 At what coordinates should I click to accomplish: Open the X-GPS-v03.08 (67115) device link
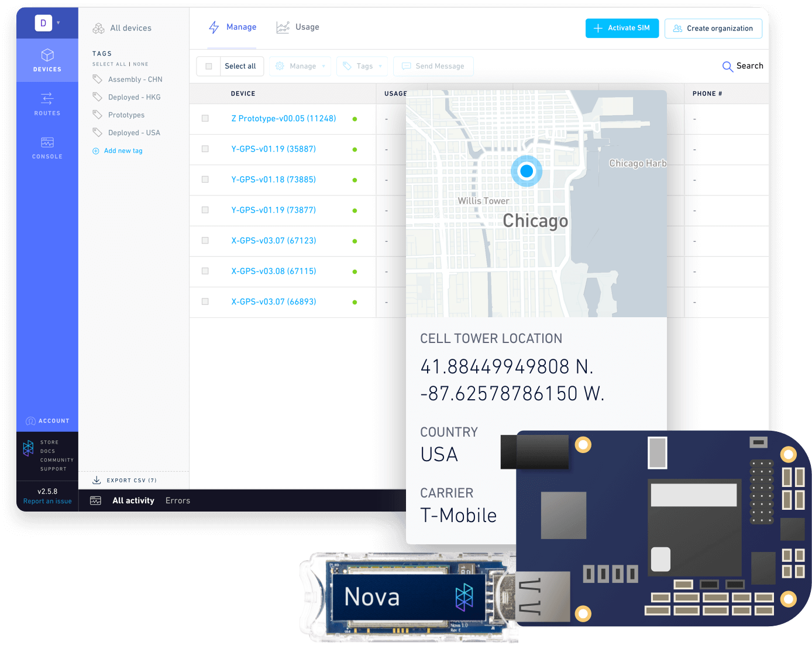[x=274, y=271]
